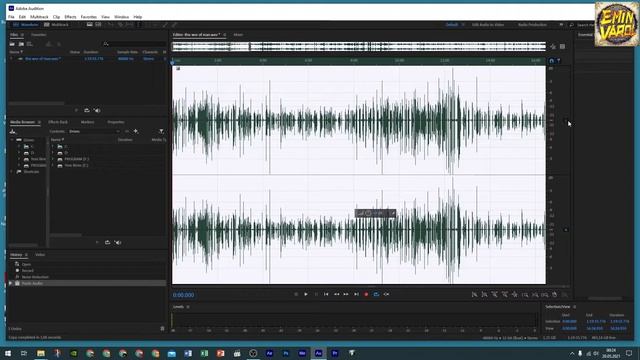640x360 pixels.
Task: Expand the C: drive in left tree
Action: click(19, 146)
